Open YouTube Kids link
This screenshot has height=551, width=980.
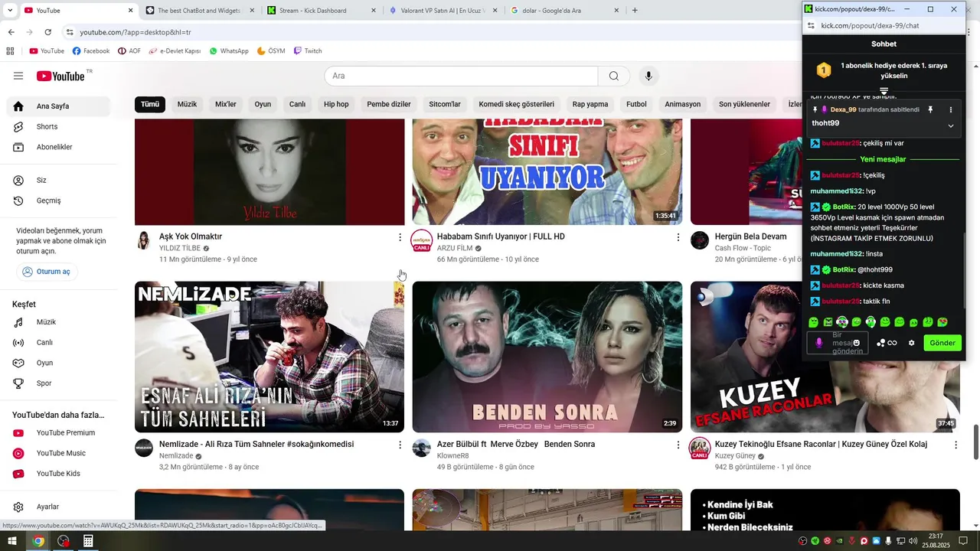coord(58,474)
